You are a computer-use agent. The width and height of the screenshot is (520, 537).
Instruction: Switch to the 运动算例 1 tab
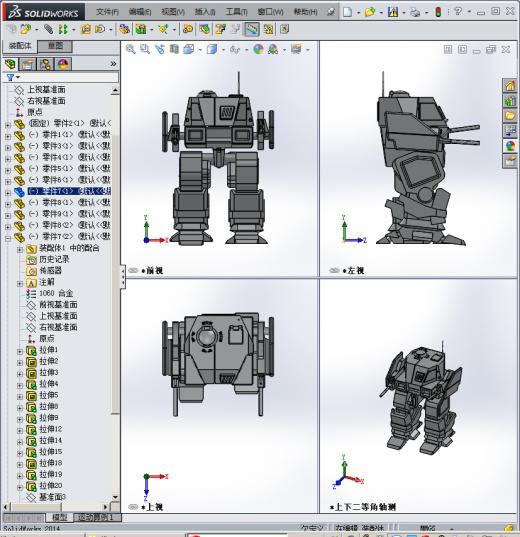coord(98,517)
